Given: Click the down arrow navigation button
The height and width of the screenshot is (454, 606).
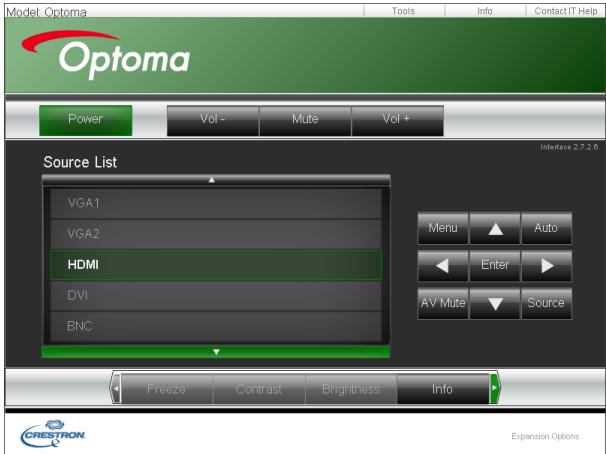Looking at the screenshot, I should pyautogui.click(x=495, y=304).
